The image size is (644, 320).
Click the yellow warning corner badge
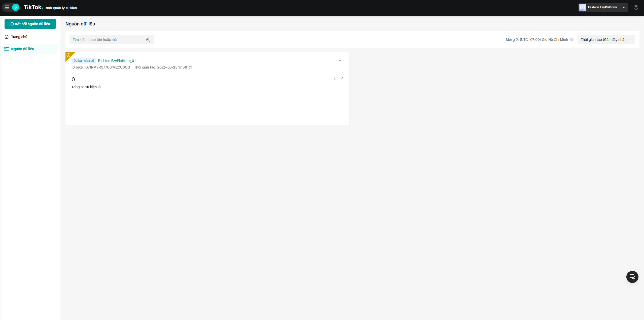click(68, 55)
